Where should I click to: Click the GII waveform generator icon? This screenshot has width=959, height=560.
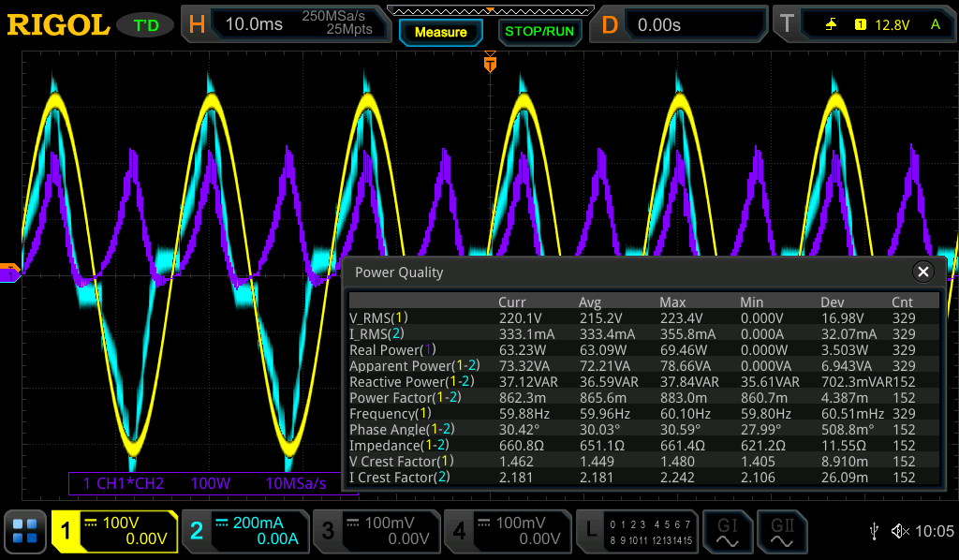coord(782,531)
